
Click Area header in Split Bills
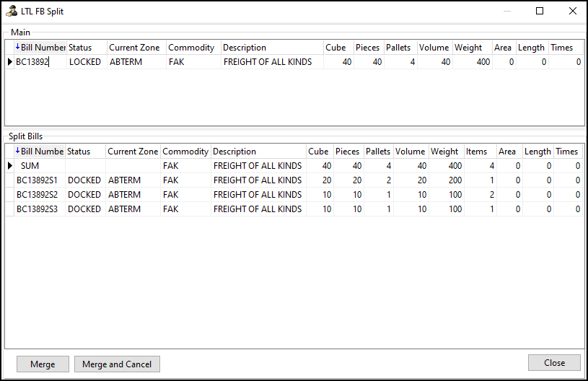[x=509, y=152]
